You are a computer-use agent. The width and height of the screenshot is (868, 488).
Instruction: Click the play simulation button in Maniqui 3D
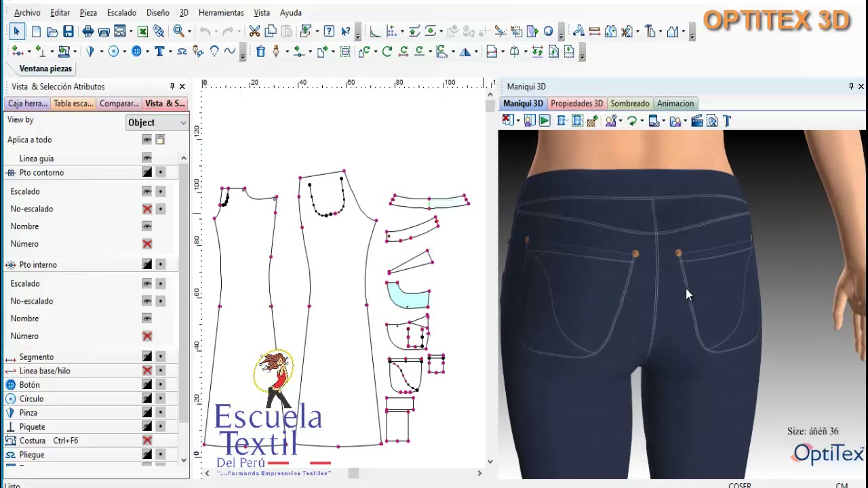click(x=545, y=121)
